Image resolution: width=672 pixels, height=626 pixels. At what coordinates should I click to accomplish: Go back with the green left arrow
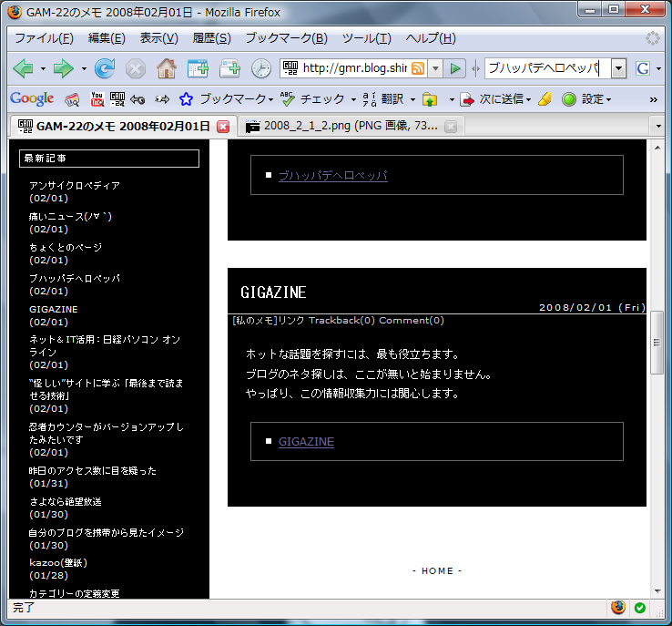24,68
